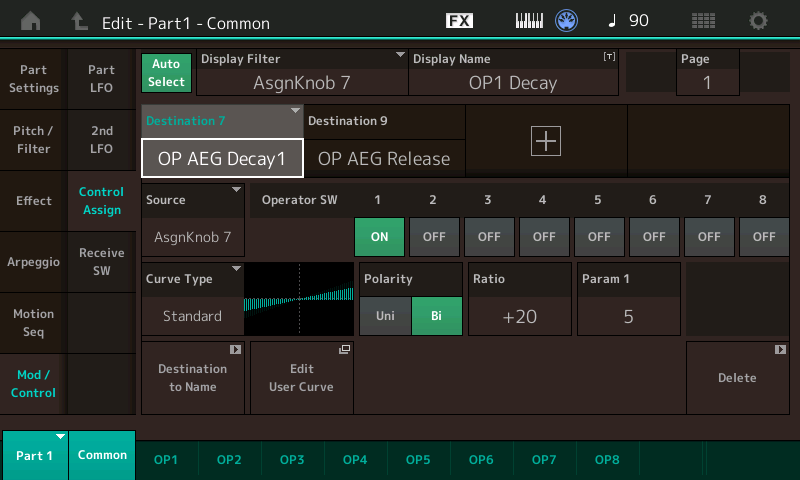
Task: Adjust the Ratio +20 value
Action: [x=519, y=316]
